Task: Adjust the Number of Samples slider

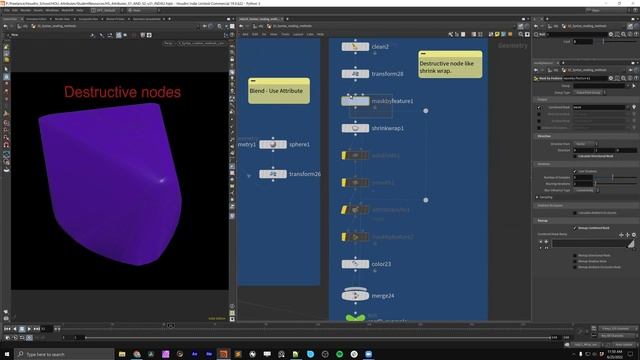Action: (616, 177)
